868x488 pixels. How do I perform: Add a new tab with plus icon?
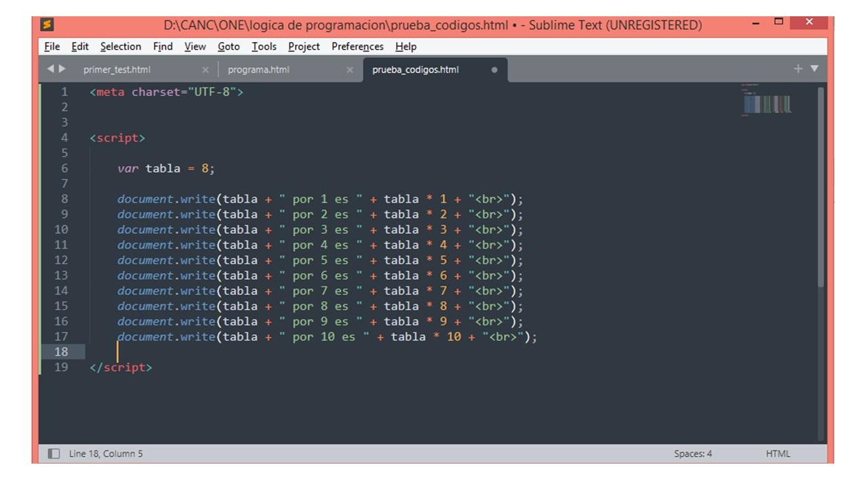tap(798, 68)
